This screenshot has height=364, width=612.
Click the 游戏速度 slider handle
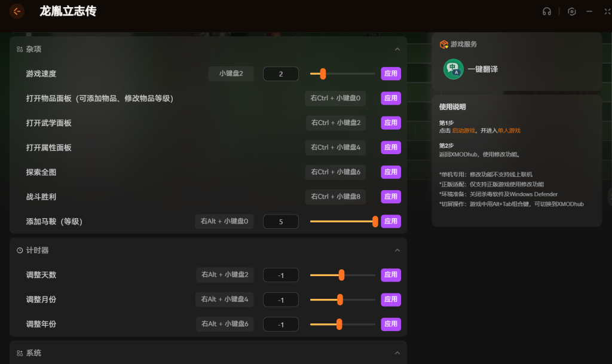[x=323, y=74]
